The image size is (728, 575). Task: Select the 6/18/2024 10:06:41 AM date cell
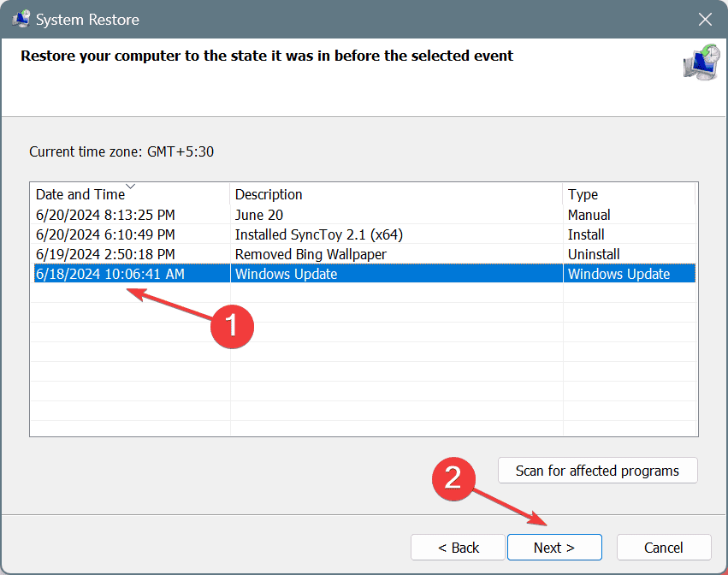click(109, 274)
